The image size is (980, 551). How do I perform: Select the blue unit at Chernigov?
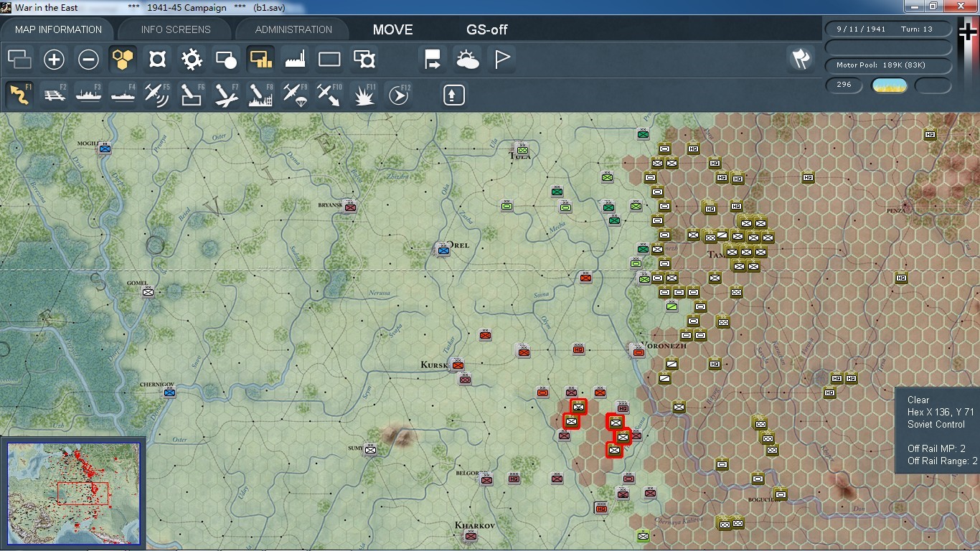tap(169, 392)
